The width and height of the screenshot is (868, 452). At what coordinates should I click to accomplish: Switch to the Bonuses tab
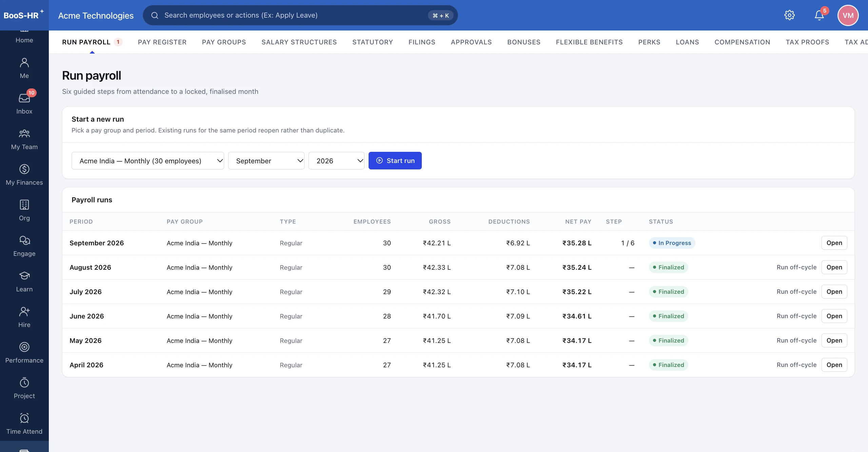[524, 42]
